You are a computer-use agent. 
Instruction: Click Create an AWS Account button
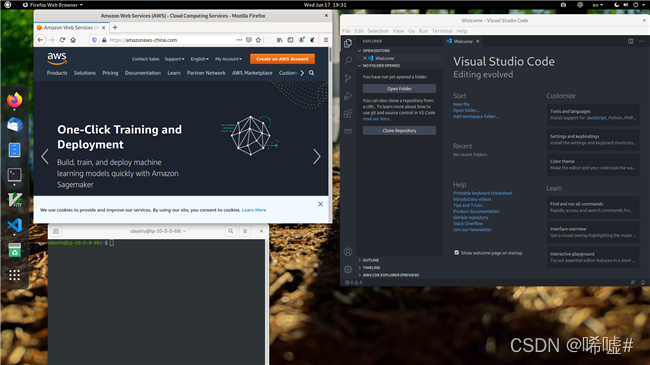tap(282, 59)
